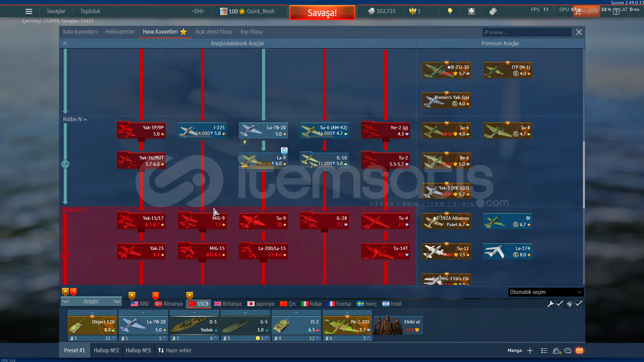Select the MiG-9 jet card
The width and height of the screenshot is (644, 362).
(x=202, y=221)
